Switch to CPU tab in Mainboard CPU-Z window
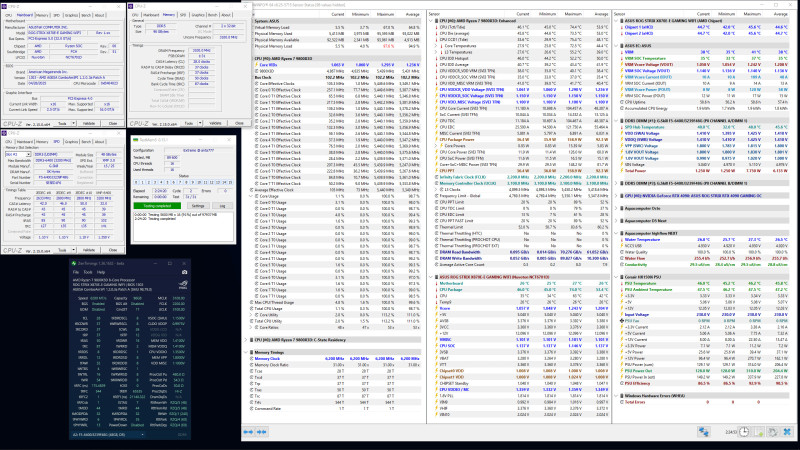This screenshot has height=450, width=800. [9, 15]
